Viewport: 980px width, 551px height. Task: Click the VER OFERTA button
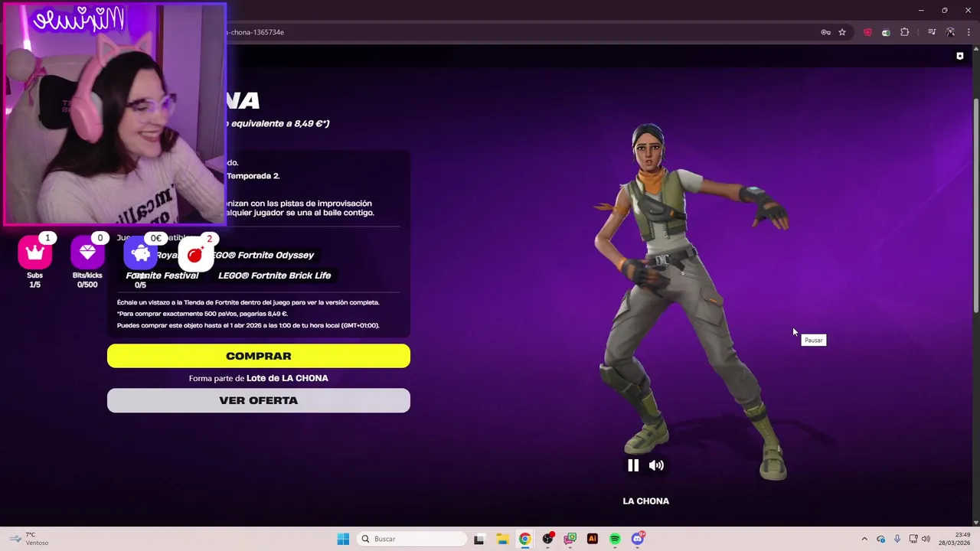click(259, 400)
